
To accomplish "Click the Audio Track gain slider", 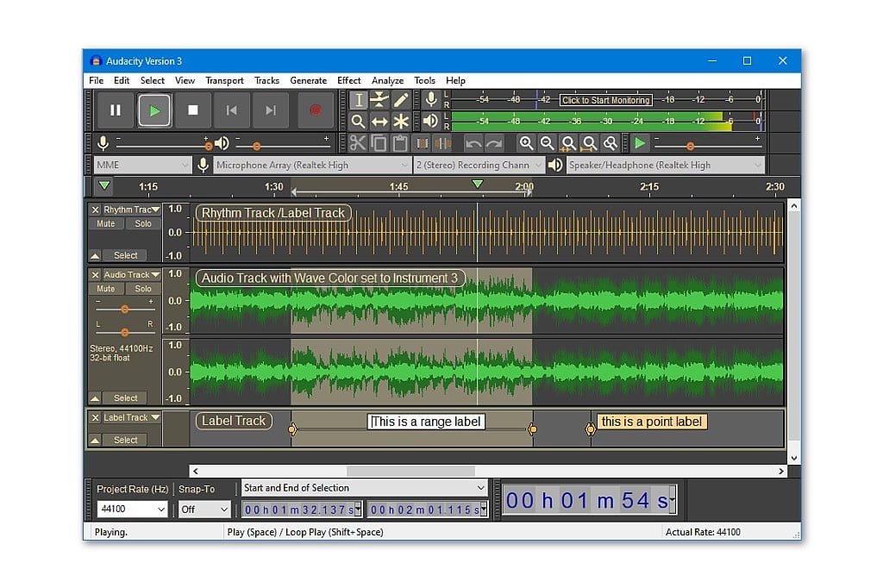I will tap(125, 310).
